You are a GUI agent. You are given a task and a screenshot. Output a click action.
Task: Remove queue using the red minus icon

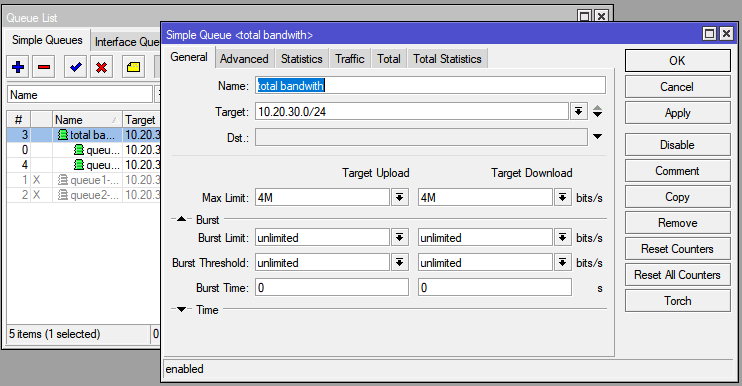click(x=44, y=67)
